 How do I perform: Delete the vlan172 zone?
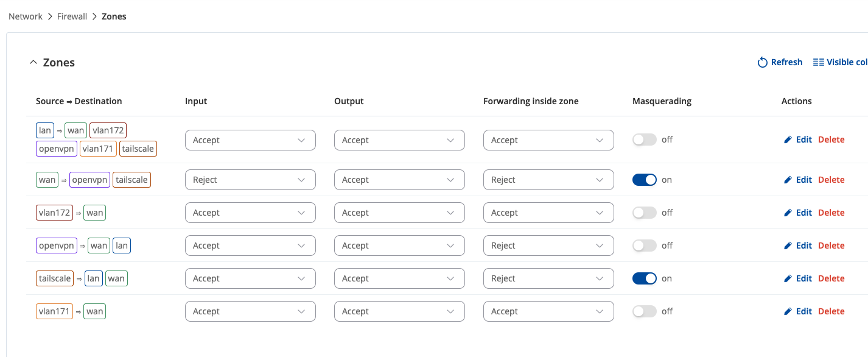[x=831, y=213]
